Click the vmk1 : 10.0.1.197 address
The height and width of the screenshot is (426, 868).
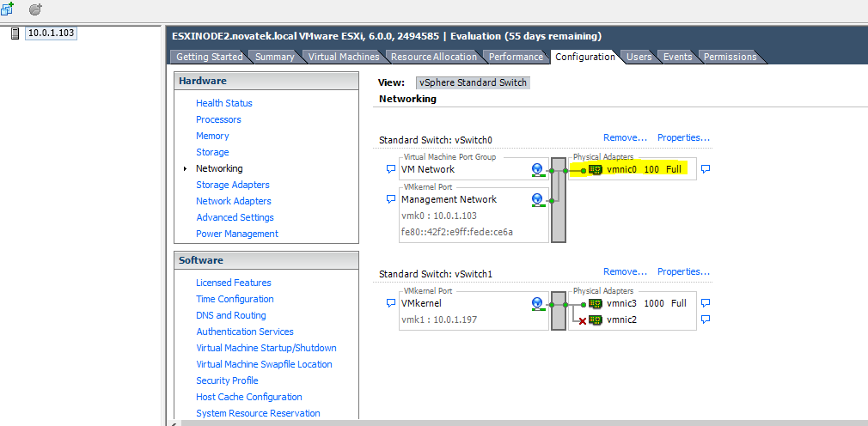click(439, 319)
